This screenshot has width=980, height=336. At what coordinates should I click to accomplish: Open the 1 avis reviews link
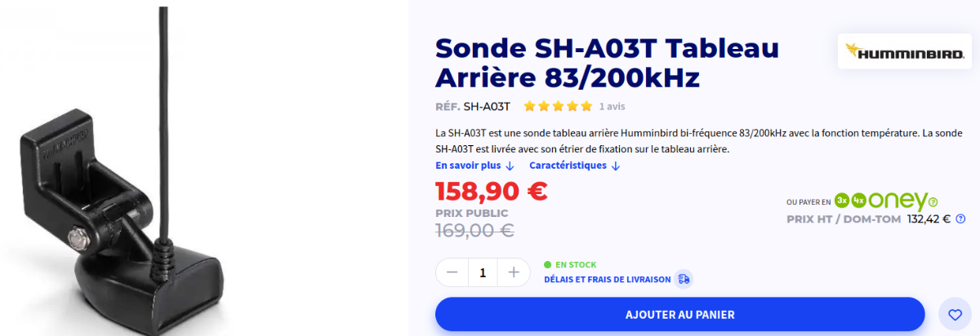pos(612,106)
